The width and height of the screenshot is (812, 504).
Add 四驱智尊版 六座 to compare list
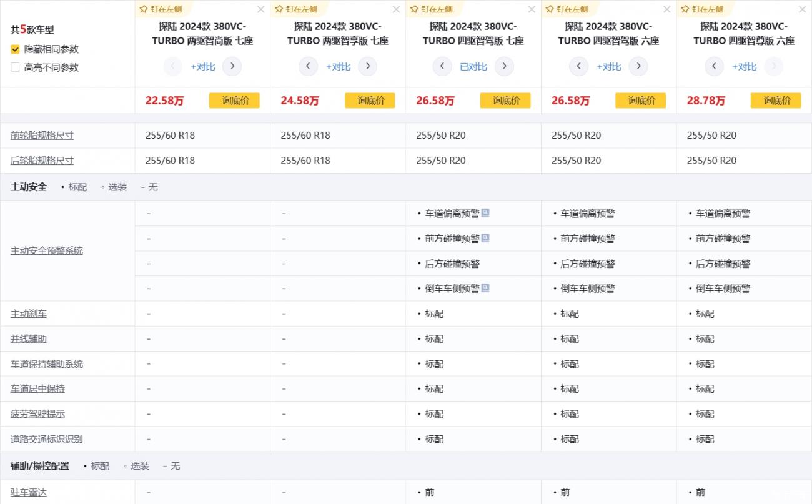click(745, 67)
